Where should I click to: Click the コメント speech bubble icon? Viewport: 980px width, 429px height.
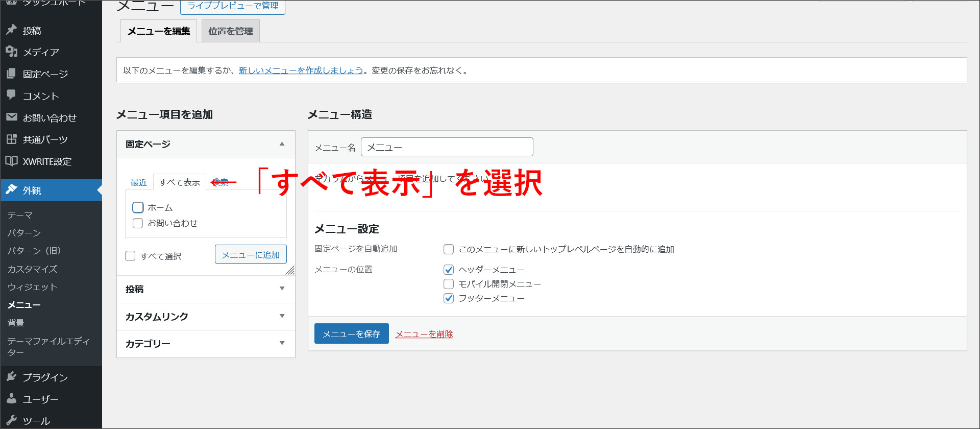[11, 95]
